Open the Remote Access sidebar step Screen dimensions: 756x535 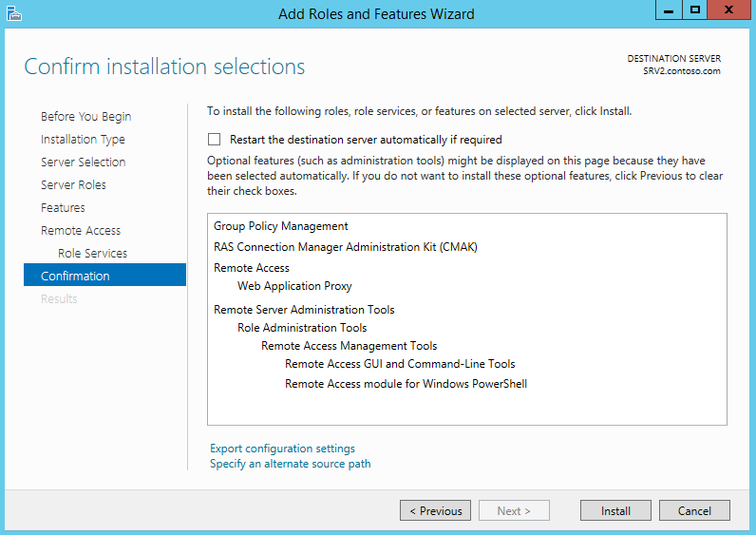(81, 231)
